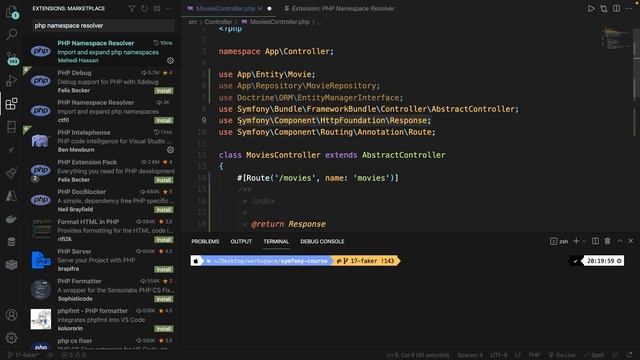Open the Manage gear at the activity bar bottom
The image size is (640, 360).
[x=11, y=338]
